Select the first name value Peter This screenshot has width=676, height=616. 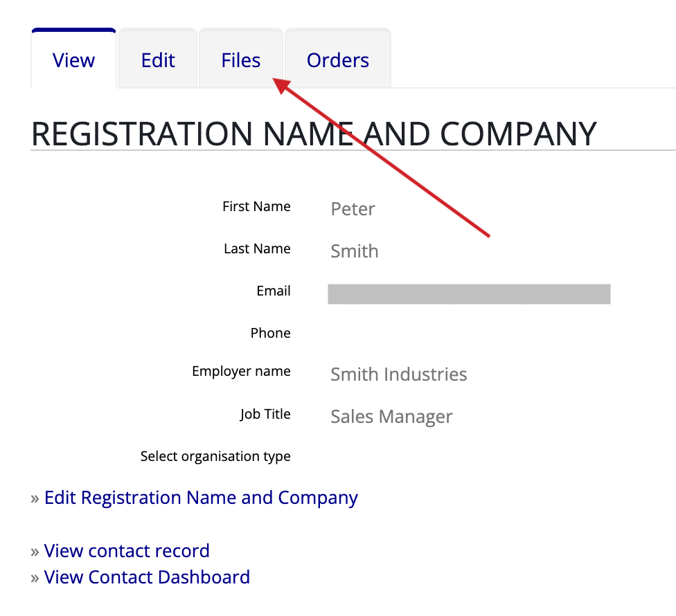(353, 209)
